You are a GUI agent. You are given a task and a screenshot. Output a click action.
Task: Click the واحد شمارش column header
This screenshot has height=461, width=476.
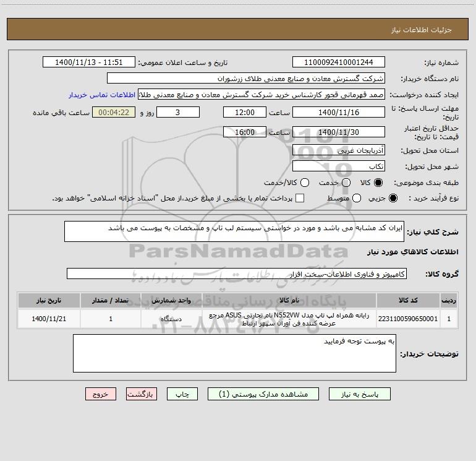pyautogui.click(x=171, y=300)
